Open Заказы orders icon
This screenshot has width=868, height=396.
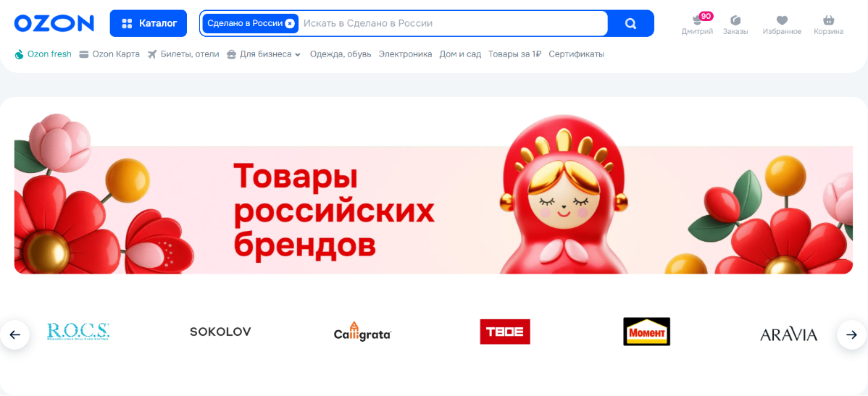tap(735, 25)
